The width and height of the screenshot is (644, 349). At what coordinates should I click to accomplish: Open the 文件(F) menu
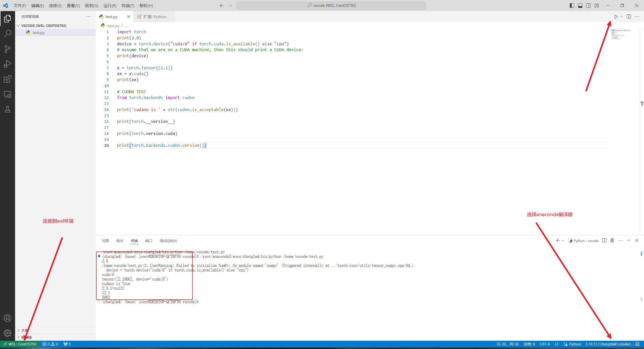tap(20, 6)
